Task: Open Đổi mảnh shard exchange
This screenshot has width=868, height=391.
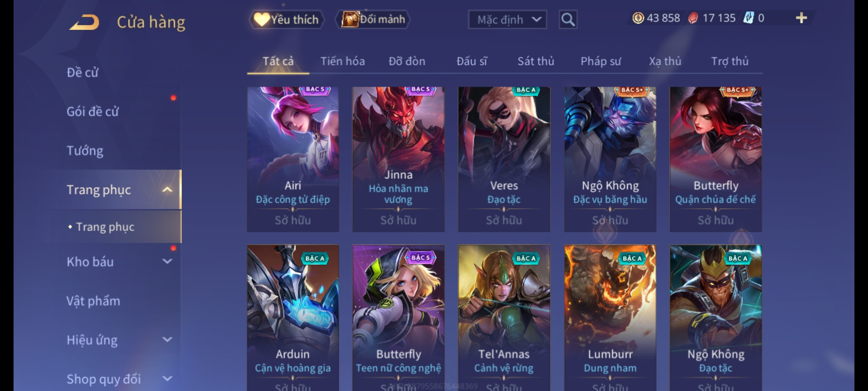Action: click(x=373, y=19)
